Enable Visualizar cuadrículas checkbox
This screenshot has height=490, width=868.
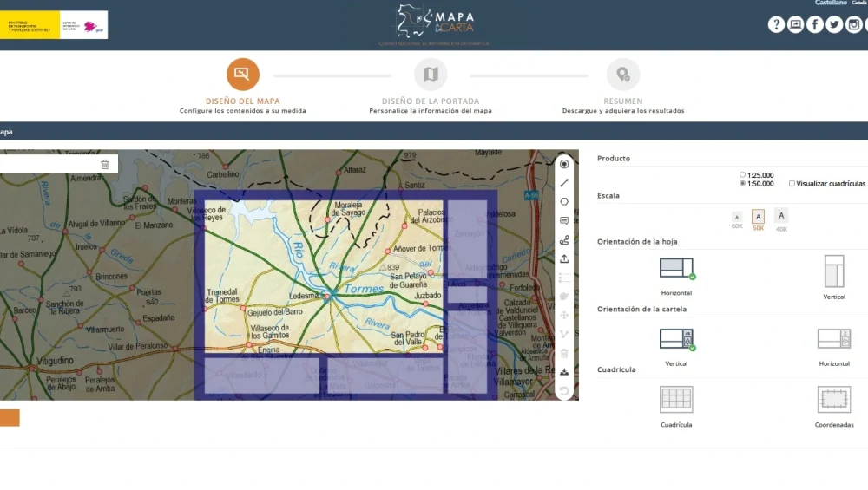792,184
